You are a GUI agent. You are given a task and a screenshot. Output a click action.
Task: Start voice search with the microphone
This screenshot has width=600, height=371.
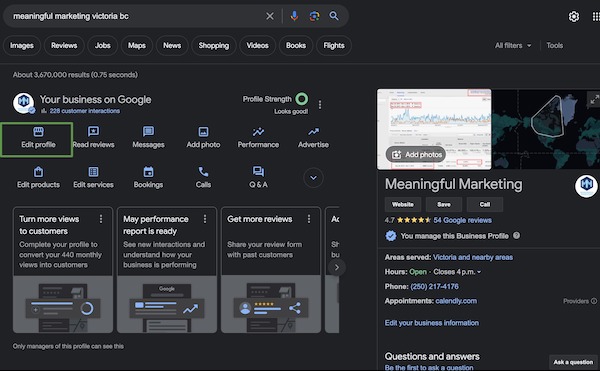click(294, 16)
